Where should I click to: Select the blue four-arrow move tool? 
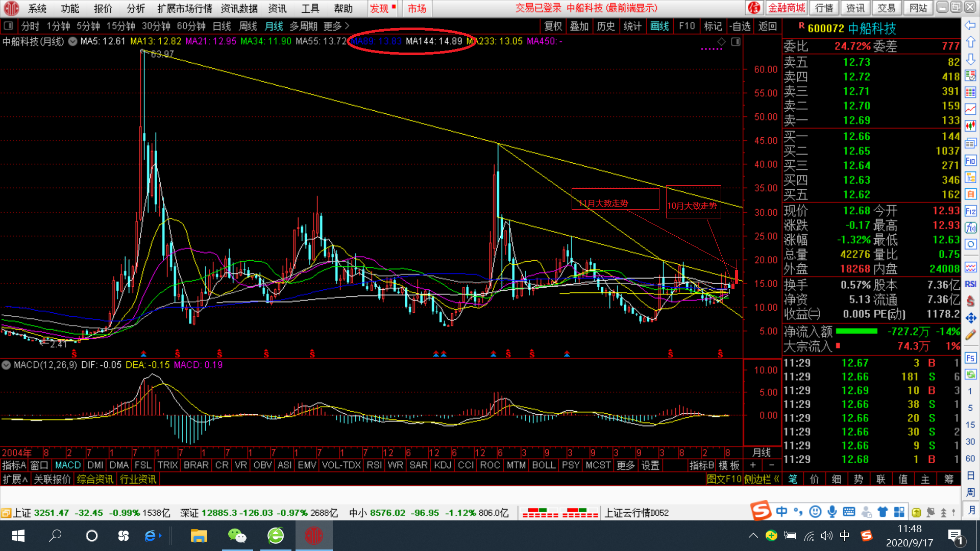[x=970, y=318]
